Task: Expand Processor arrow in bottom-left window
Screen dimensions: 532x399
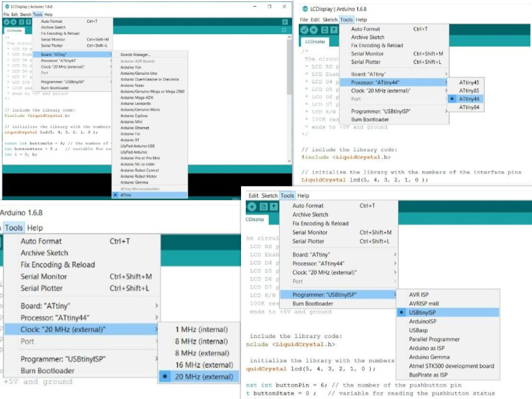Action: click(156, 317)
